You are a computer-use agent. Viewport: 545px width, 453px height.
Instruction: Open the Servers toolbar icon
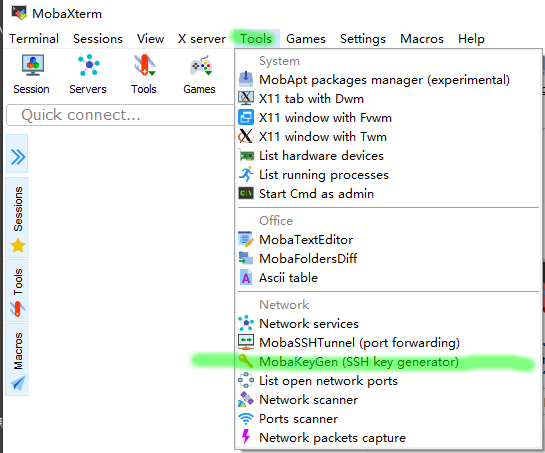(x=89, y=65)
